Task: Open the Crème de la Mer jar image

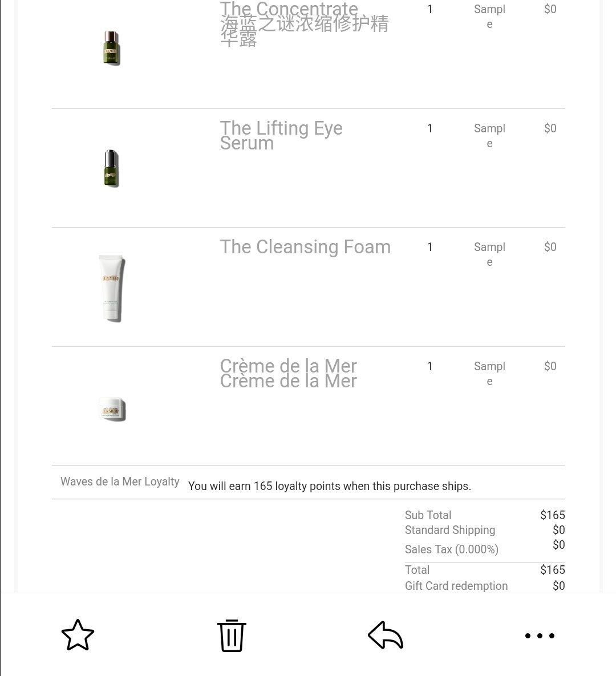Action: [112, 408]
